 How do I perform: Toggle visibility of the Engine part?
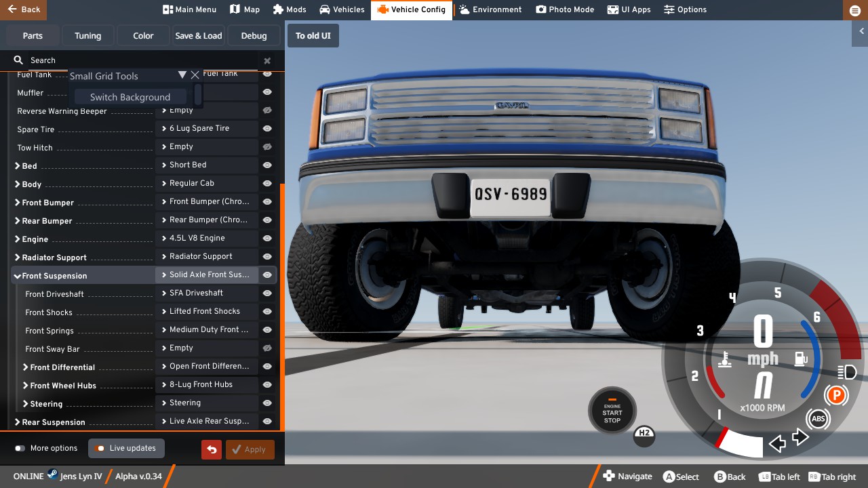coord(267,238)
